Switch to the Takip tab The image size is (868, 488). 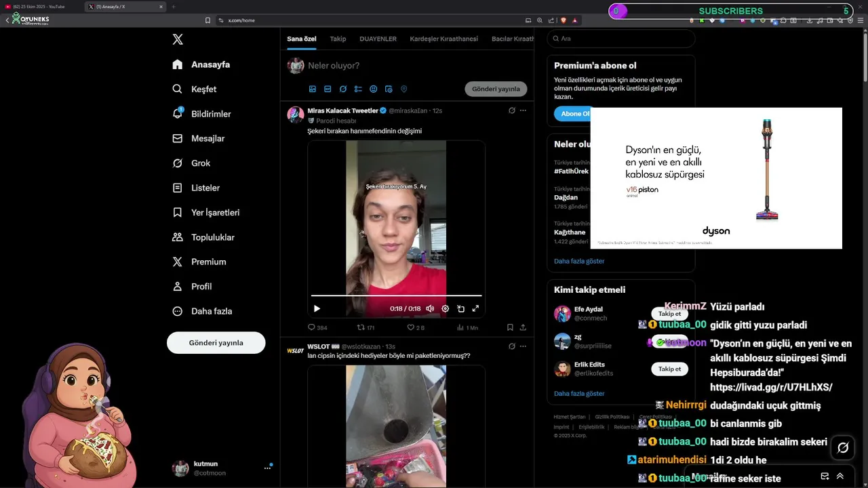tap(338, 39)
